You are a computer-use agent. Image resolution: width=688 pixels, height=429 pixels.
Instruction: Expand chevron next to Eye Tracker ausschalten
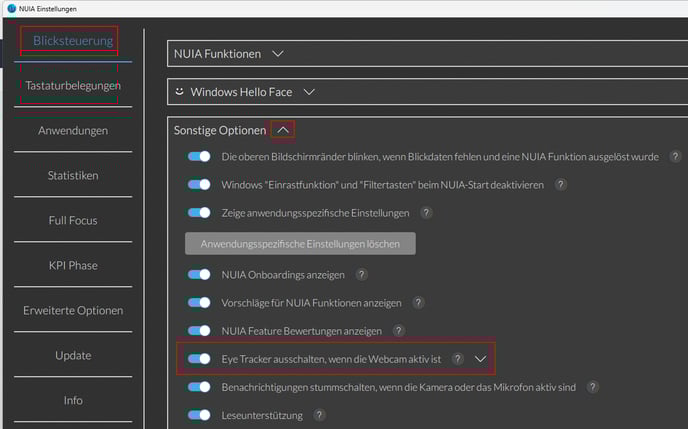(480, 359)
